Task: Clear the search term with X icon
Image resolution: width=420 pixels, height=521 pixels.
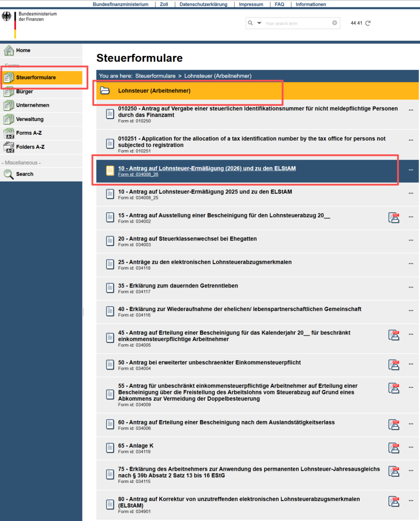Action: click(334, 23)
